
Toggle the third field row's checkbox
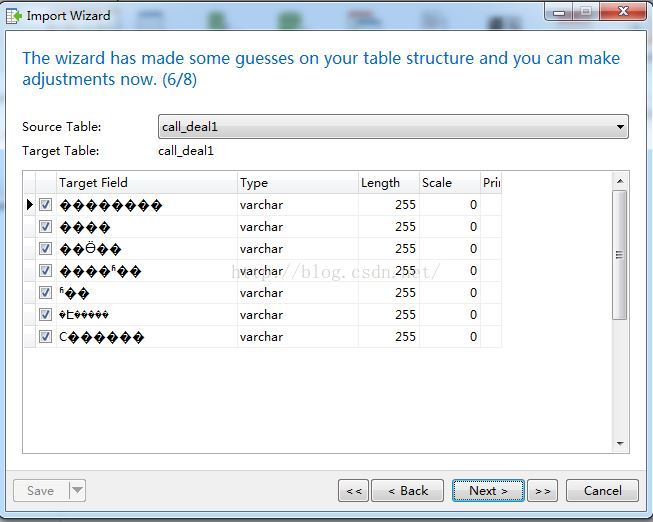click(45, 249)
